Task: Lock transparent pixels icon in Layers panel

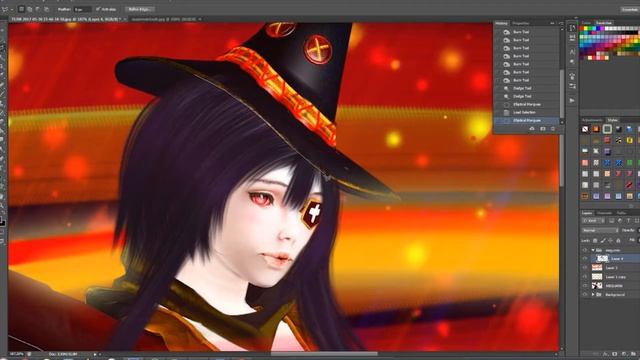Action: click(595, 241)
